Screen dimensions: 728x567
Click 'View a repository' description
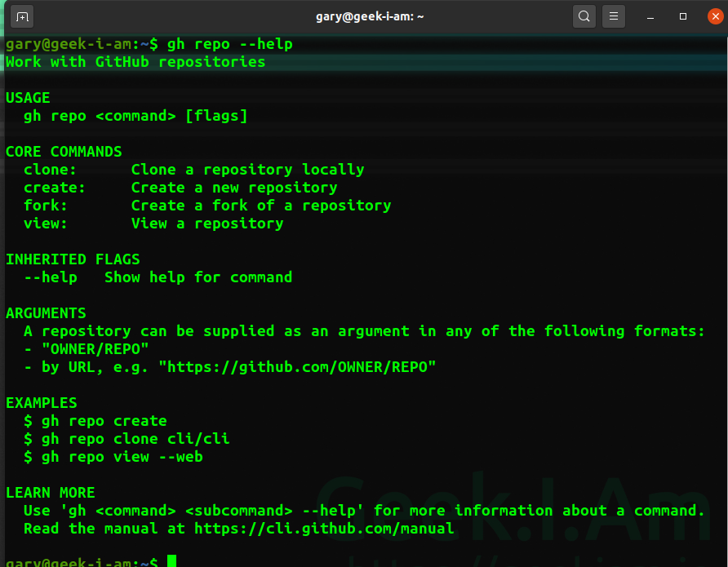coord(207,224)
